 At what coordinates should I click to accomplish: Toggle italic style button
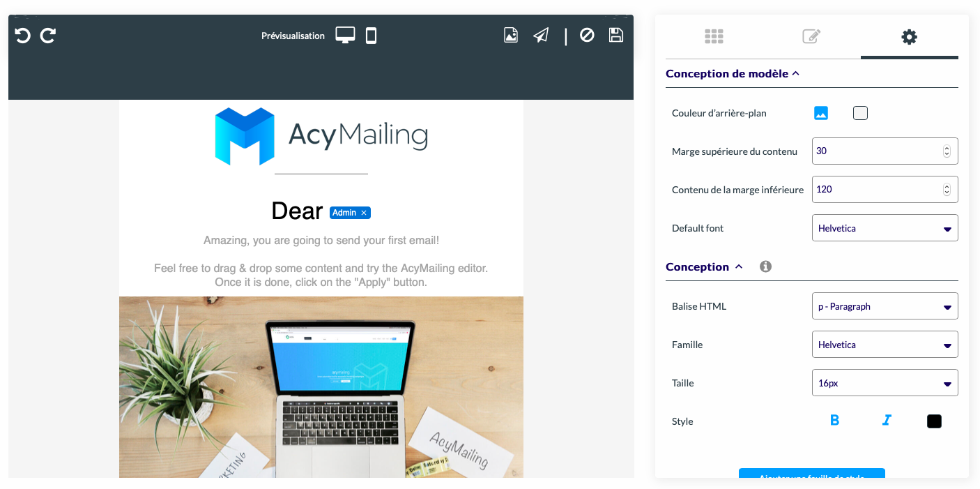[x=887, y=420]
